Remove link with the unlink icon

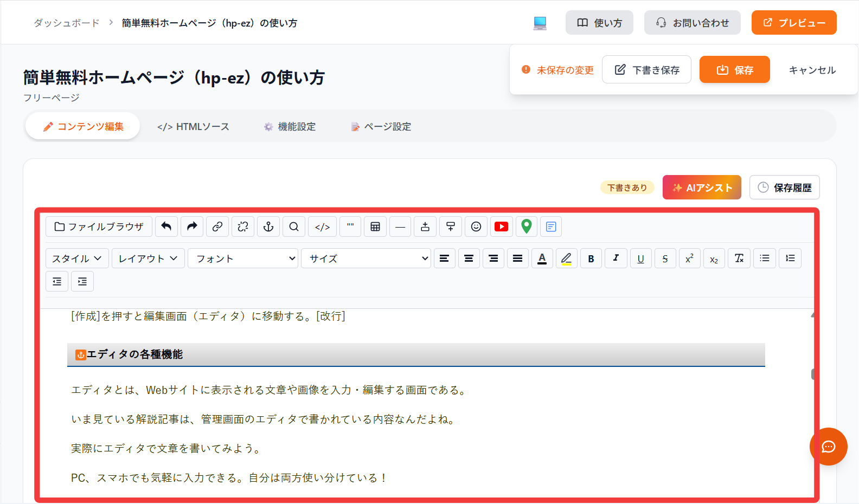tap(243, 227)
